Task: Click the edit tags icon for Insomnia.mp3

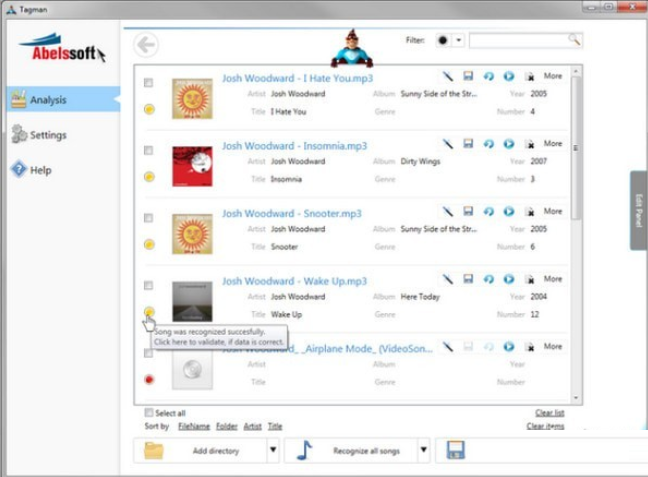Action: [x=448, y=144]
